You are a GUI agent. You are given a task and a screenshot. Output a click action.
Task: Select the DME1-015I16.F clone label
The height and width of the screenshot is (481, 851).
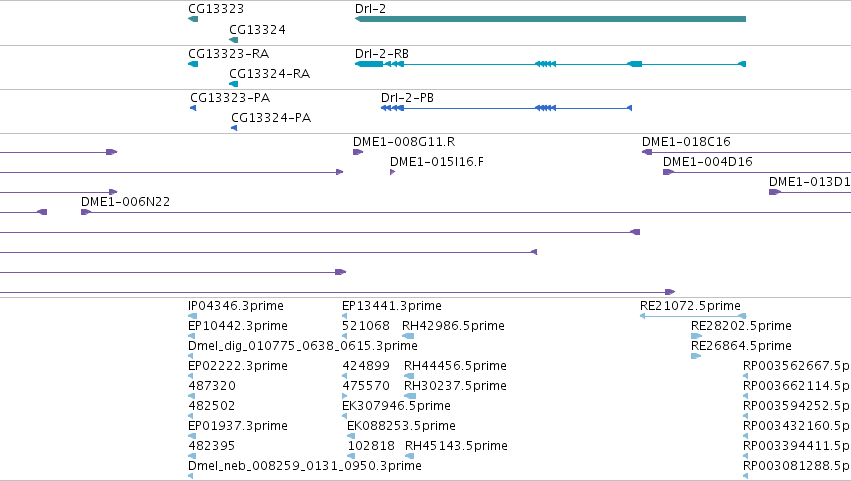(437, 162)
